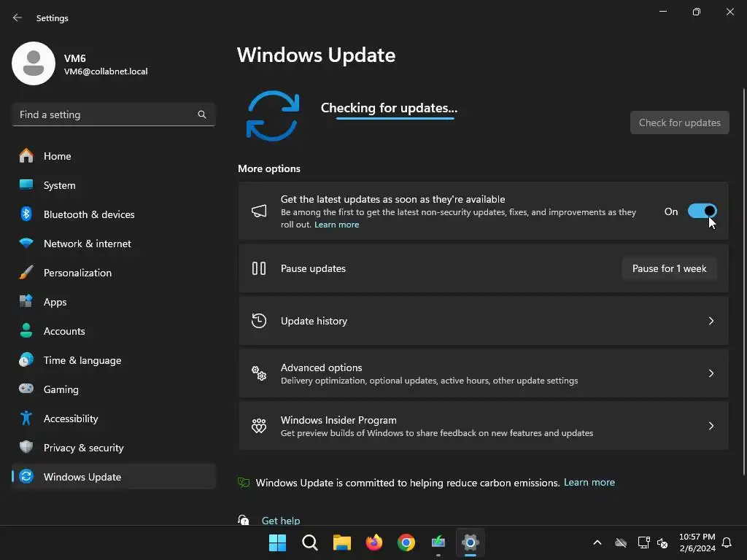Select Personalization category
747x560 pixels.
pyautogui.click(x=113, y=273)
